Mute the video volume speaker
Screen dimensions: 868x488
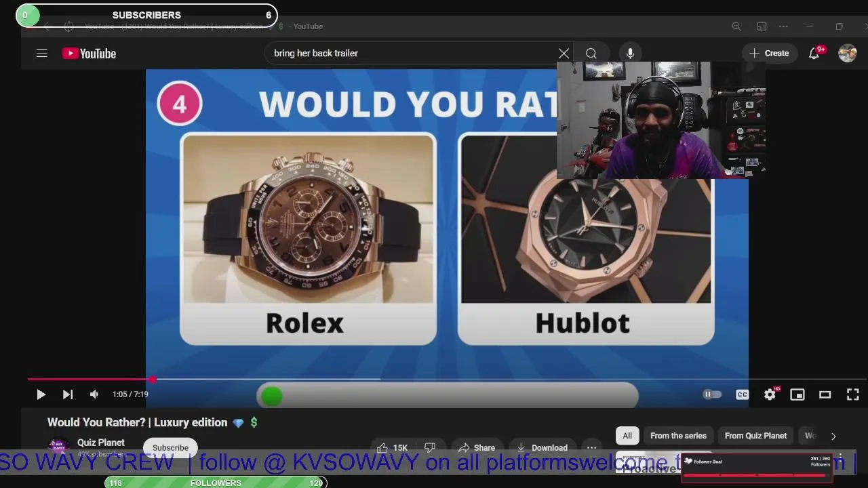point(94,394)
